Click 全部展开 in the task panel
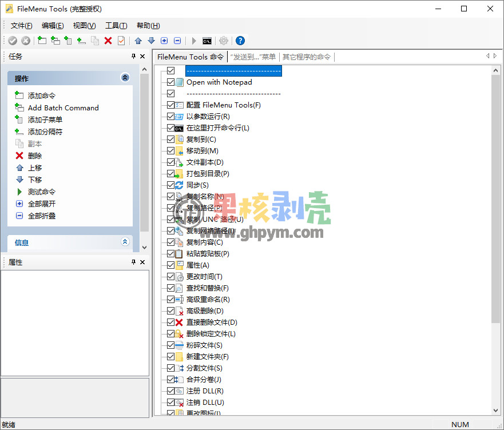This screenshot has height=430, width=504. pos(41,204)
